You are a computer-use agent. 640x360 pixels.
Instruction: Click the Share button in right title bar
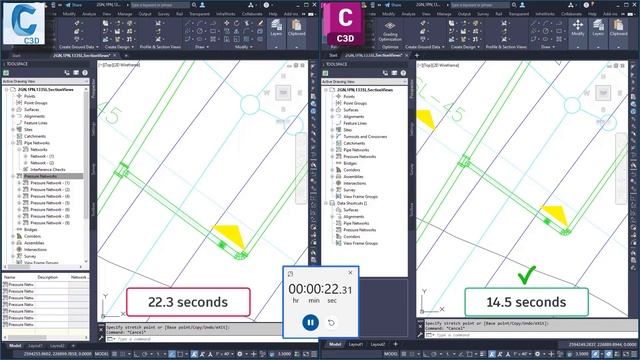[x=393, y=5]
